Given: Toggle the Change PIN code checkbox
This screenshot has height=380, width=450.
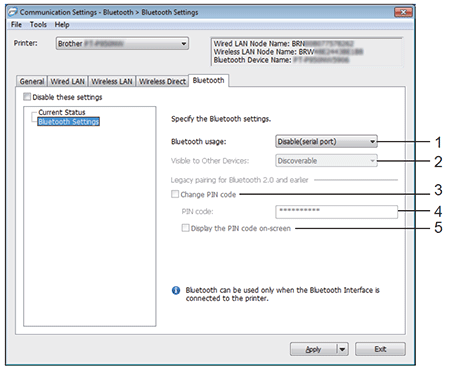Looking at the screenshot, I should click(x=175, y=194).
